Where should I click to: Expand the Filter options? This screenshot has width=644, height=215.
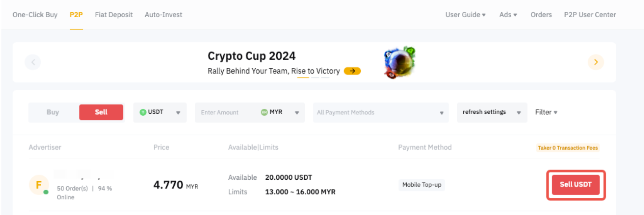pos(546,112)
